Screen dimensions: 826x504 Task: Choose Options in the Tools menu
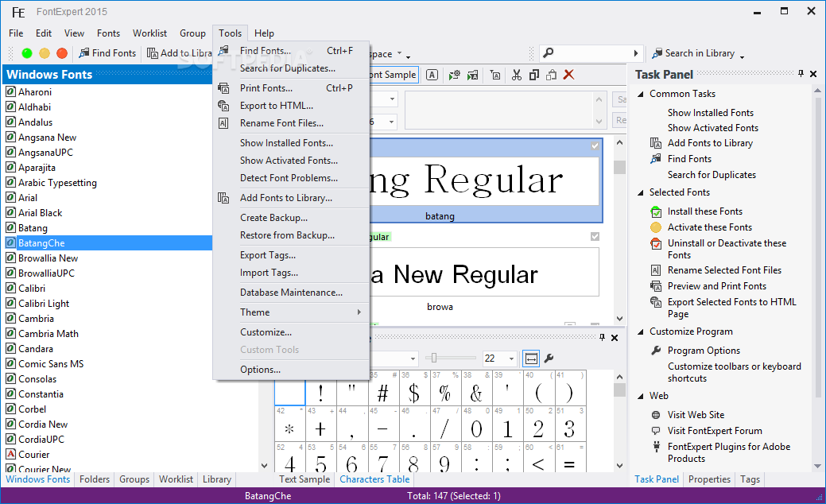point(260,370)
